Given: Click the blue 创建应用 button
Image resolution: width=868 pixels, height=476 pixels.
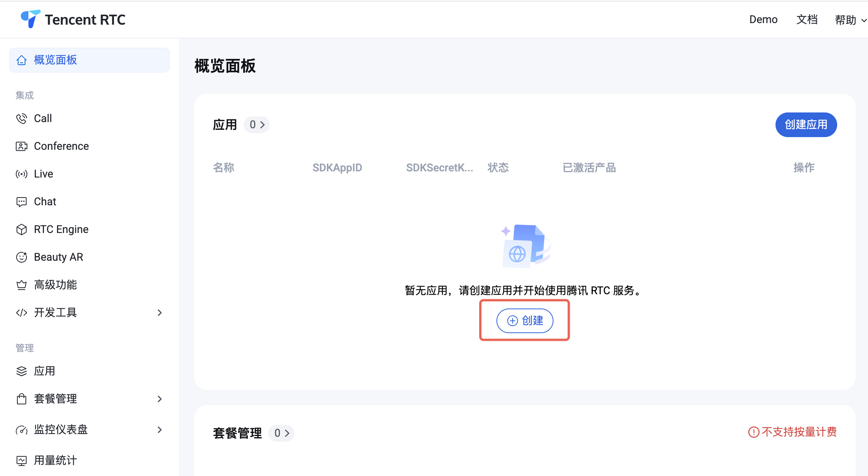Looking at the screenshot, I should pos(806,125).
